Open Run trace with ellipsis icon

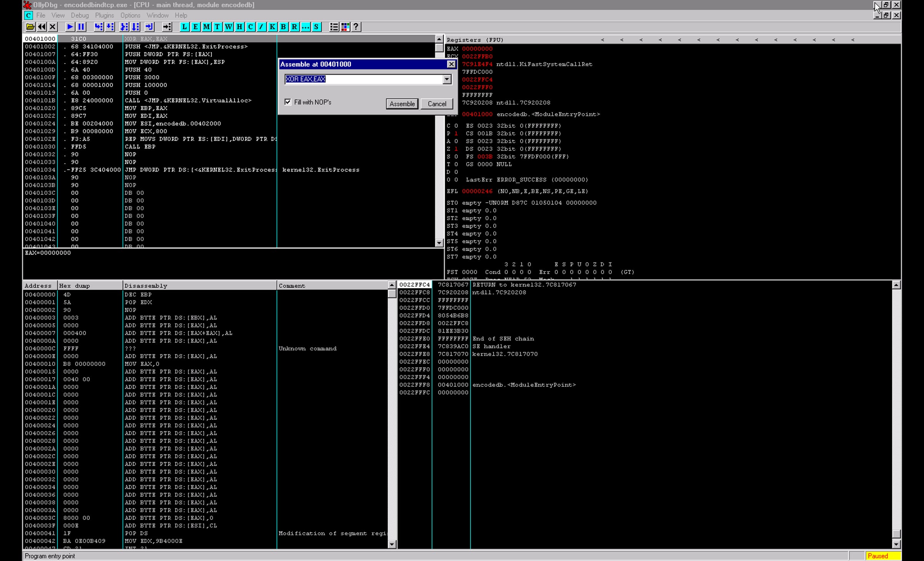point(305,27)
